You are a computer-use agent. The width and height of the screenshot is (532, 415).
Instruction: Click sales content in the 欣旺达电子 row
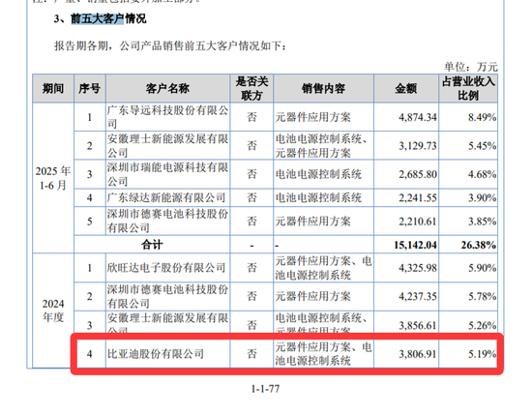tap(323, 268)
